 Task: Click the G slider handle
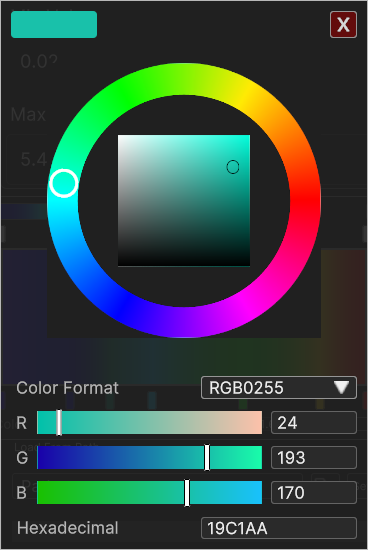point(207,457)
